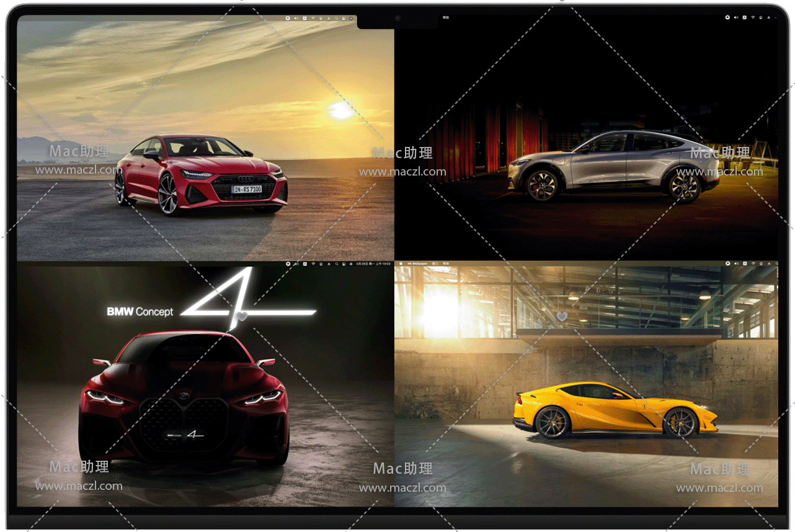The image size is (795, 532).
Task: Open Spotlight search in the Audi screen menu bar
Action: click(x=337, y=19)
